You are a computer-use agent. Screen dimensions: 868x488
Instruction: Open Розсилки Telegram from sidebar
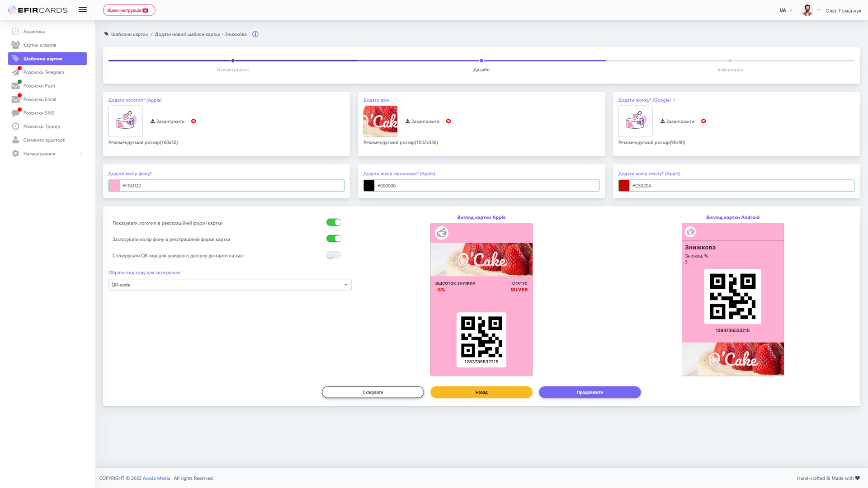[15, 72]
